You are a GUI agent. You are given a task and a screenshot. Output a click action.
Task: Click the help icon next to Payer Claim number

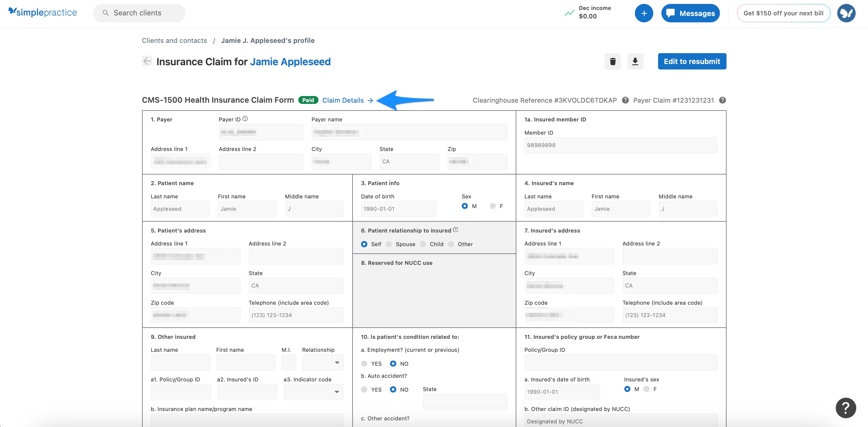(x=722, y=100)
